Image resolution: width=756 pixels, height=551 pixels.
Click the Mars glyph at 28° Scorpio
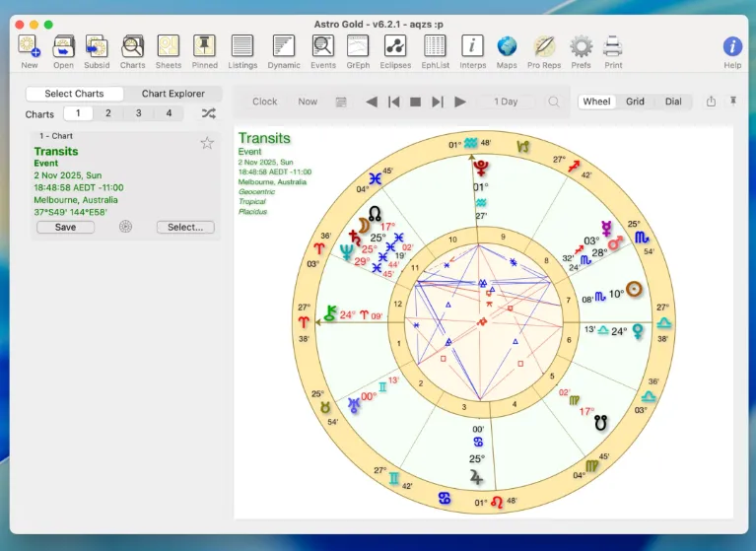615,243
